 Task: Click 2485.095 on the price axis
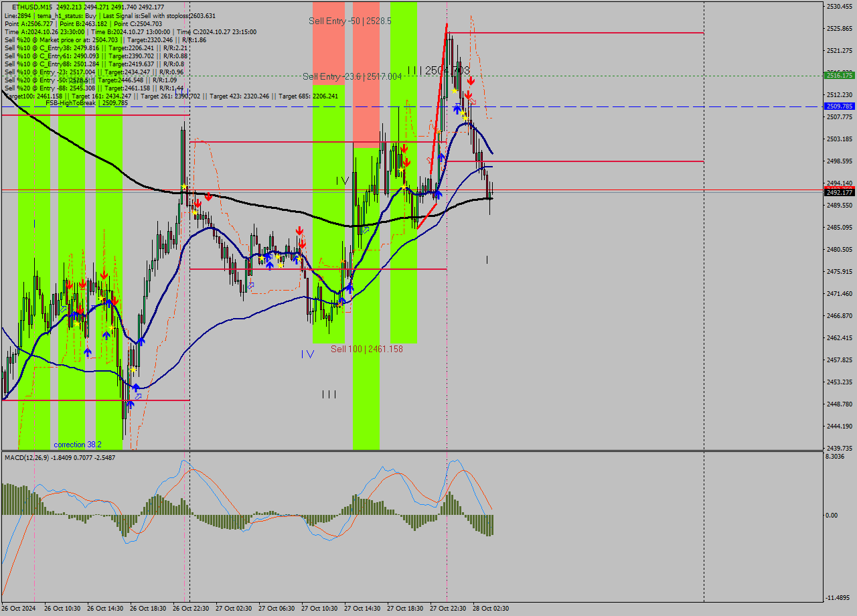pyautogui.click(x=840, y=227)
